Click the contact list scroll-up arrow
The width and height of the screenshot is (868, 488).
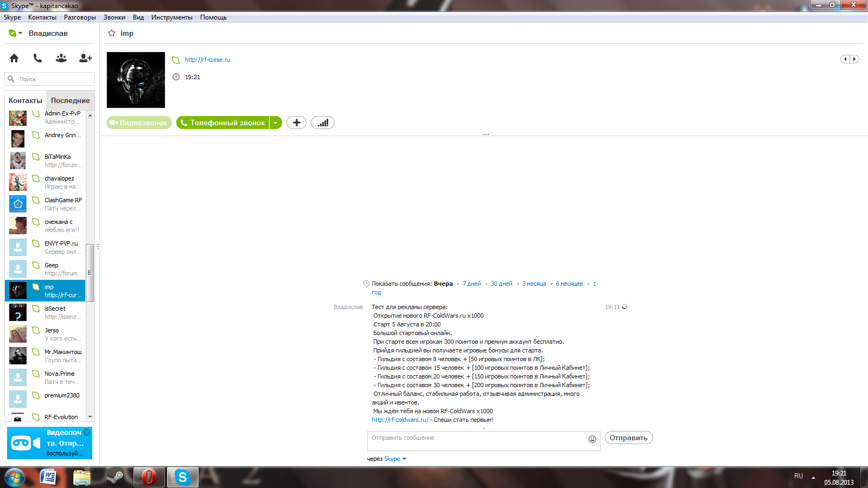pos(90,115)
